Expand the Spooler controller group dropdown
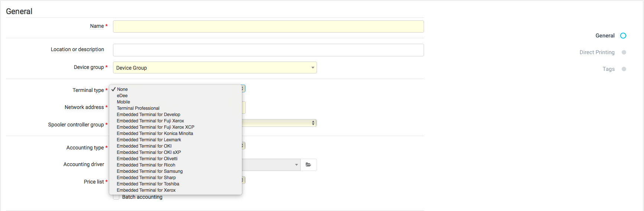Image resolution: width=644 pixels, height=211 pixels. click(313, 123)
